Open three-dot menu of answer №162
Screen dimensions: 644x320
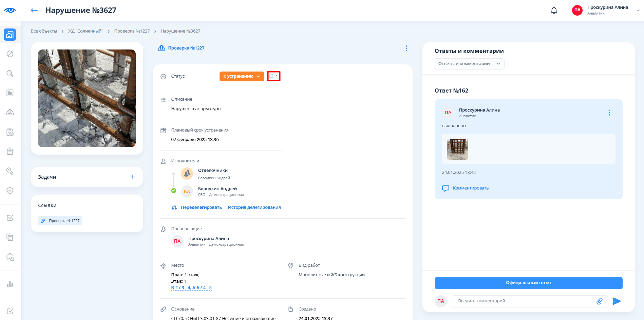coord(609,113)
